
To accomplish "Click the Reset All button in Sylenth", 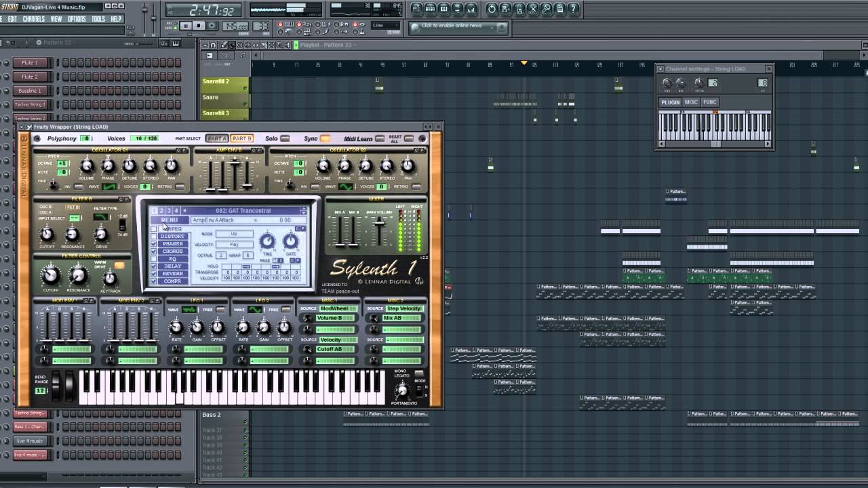I will pyautogui.click(x=409, y=138).
